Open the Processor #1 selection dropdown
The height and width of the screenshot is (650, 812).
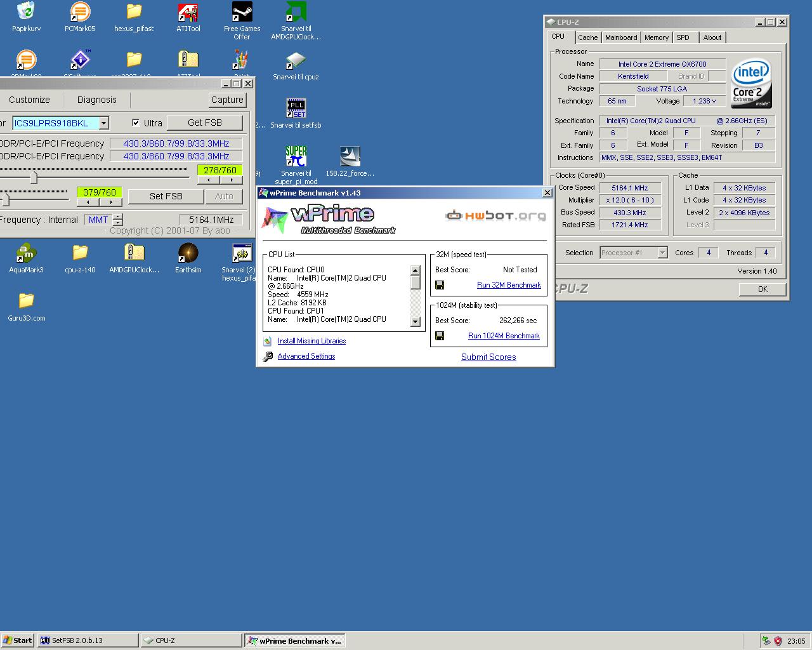pyautogui.click(x=662, y=253)
